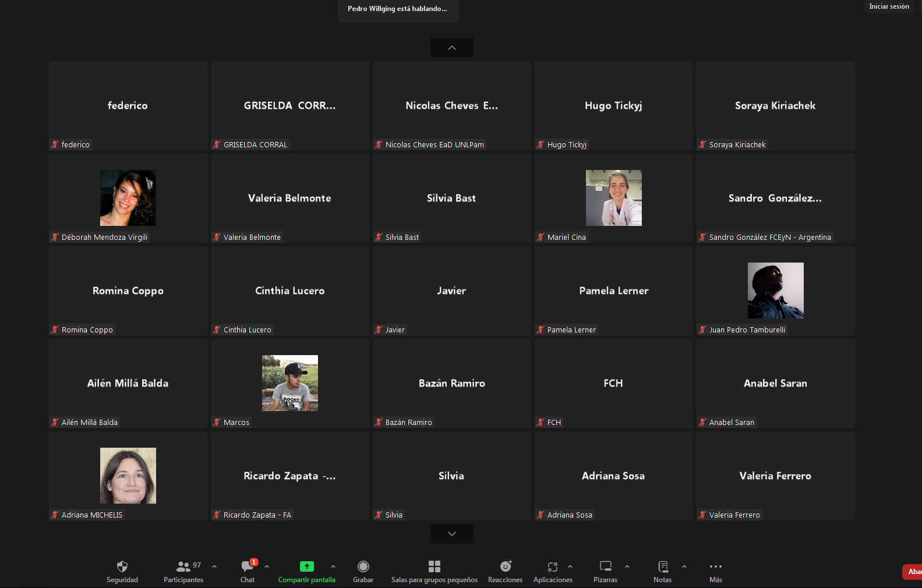This screenshot has height=588, width=922.
Task: Open the Seguridad shield icon
Action: [122, 566]
